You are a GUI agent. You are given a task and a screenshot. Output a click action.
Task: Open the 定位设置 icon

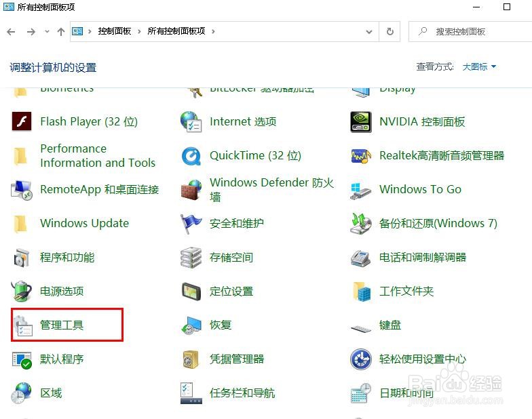tap(191, 292)
